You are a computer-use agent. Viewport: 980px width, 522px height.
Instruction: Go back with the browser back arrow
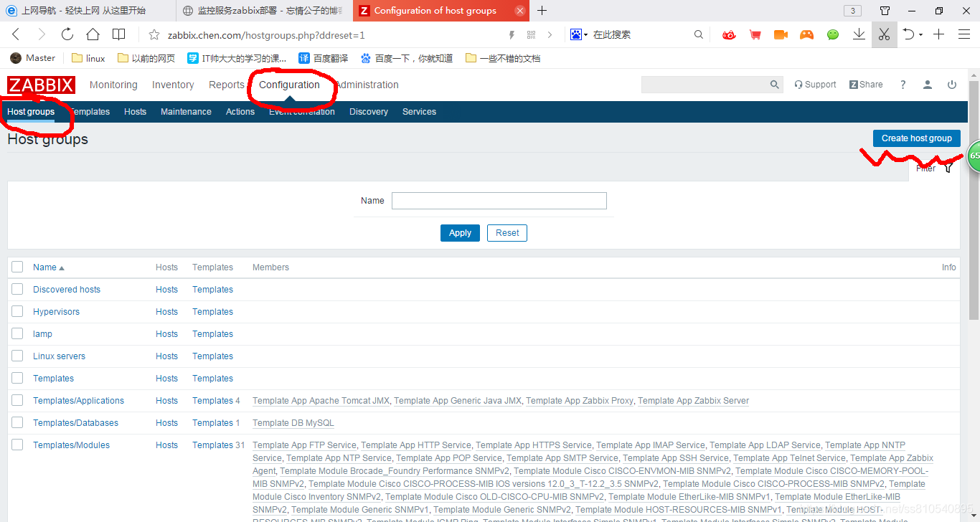click(17, 34)
